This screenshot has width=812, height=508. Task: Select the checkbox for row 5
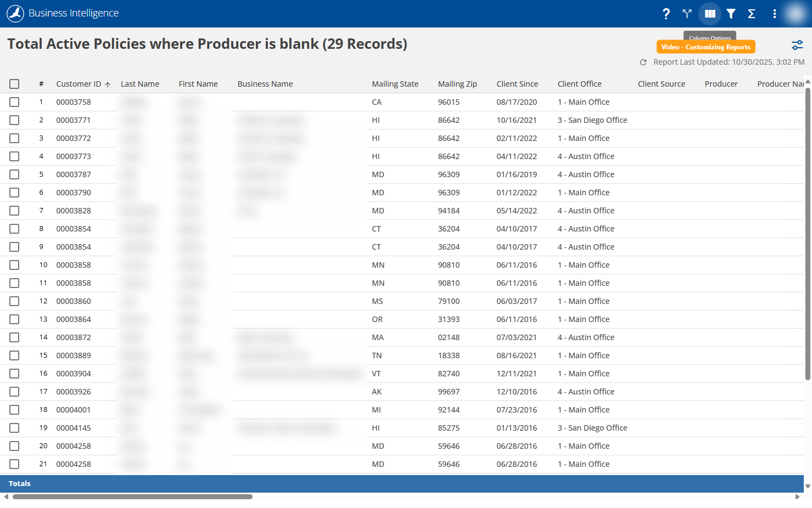14,174
